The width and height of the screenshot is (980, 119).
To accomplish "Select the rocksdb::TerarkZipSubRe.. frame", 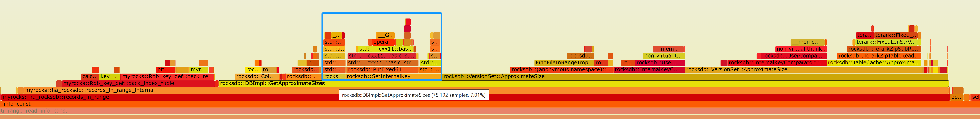I will (884, 49).
